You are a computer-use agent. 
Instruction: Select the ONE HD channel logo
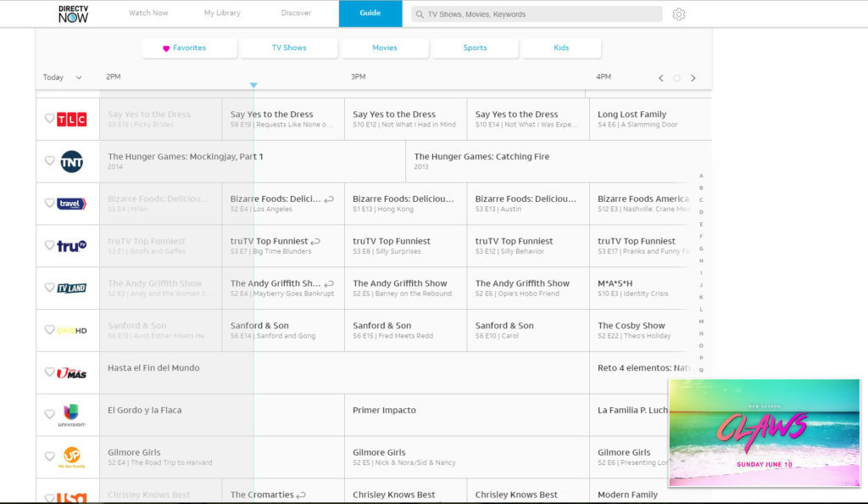pos(71,331)
